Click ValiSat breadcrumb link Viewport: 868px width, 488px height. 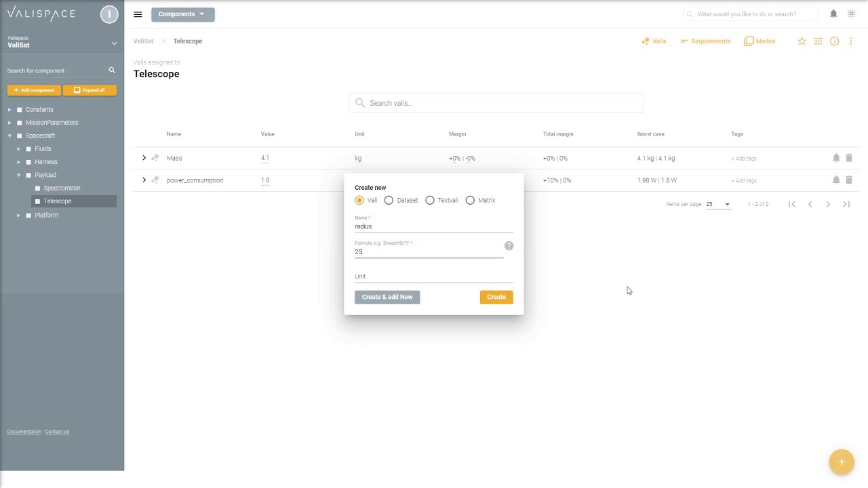pos(143,41)
